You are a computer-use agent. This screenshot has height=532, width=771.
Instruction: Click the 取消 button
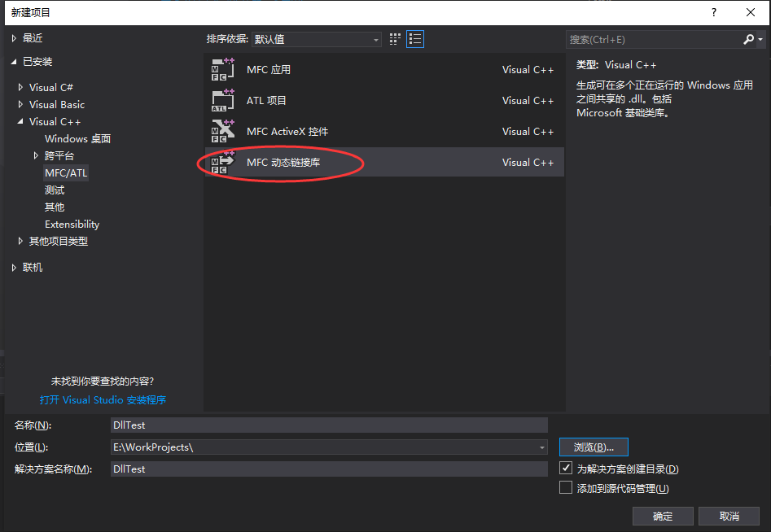(729, 516)
